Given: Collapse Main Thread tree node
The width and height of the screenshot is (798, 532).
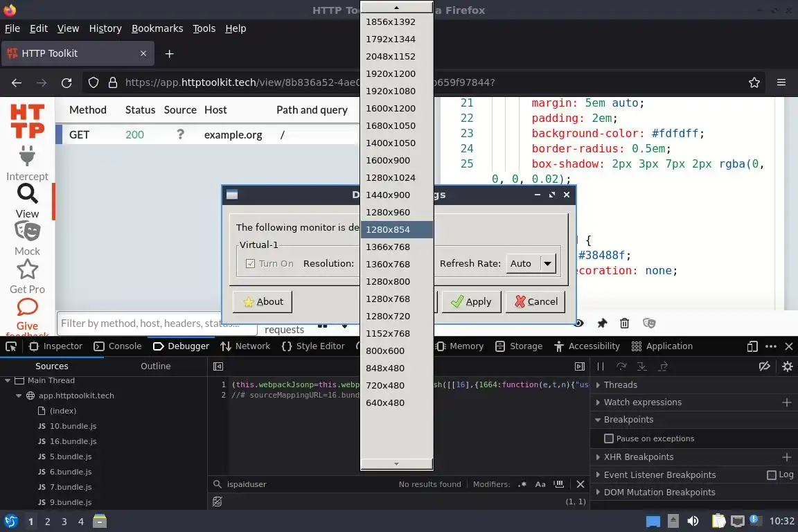Looking at the screenshot, I should coord(8,380).
